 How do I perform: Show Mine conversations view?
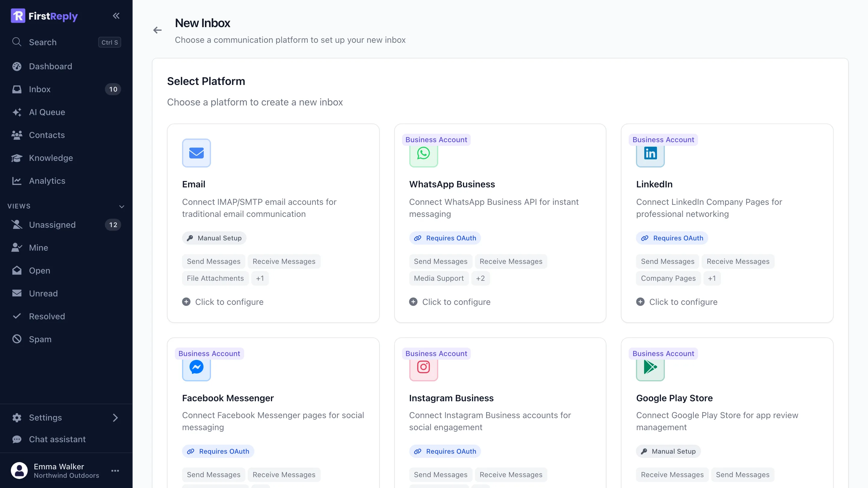click(66, 248)
